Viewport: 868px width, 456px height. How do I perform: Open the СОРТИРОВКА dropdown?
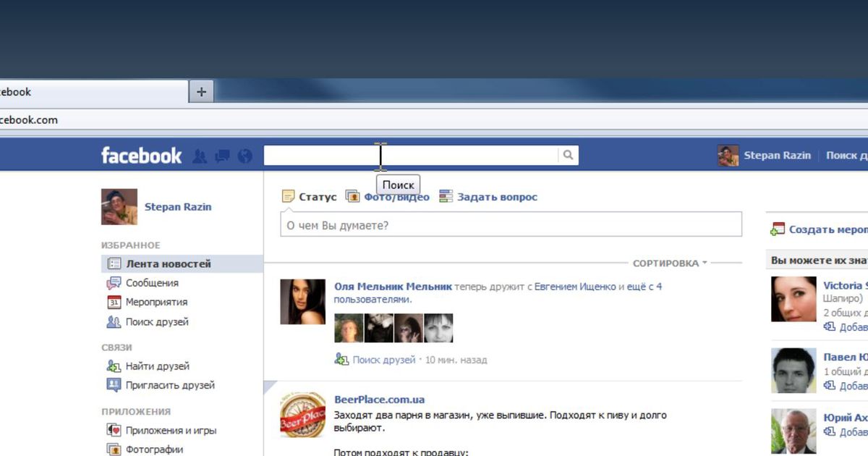pos(670,263)
